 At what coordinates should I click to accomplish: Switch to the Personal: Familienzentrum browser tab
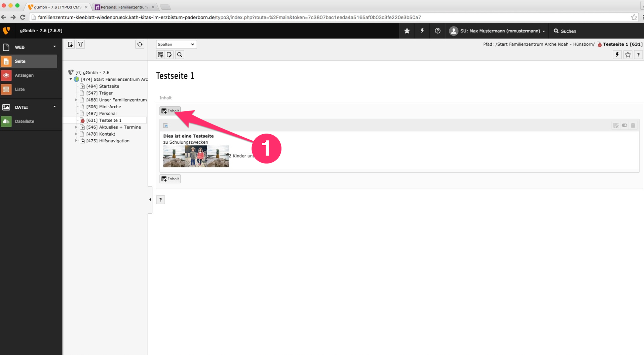tap(124, 7)
